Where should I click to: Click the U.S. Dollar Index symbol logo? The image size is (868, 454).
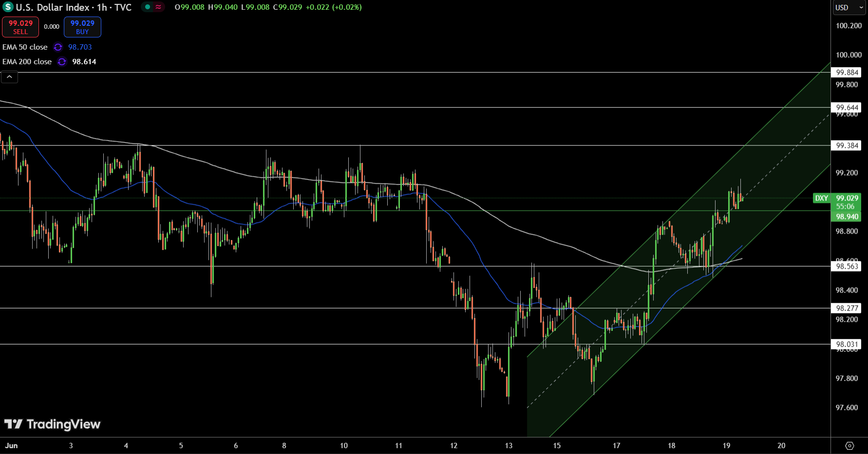[x=8, y=7]
